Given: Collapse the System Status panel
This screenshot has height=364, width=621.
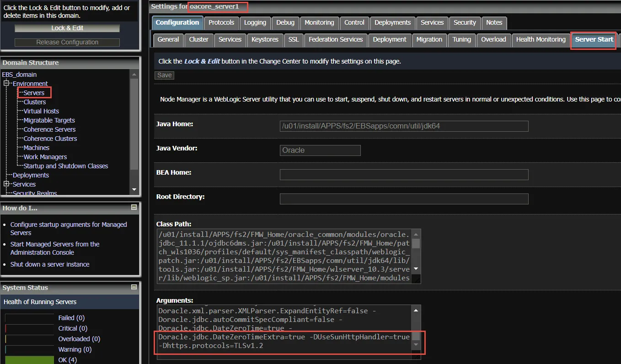Looking at the screenshot, I should tap(134, 287).
